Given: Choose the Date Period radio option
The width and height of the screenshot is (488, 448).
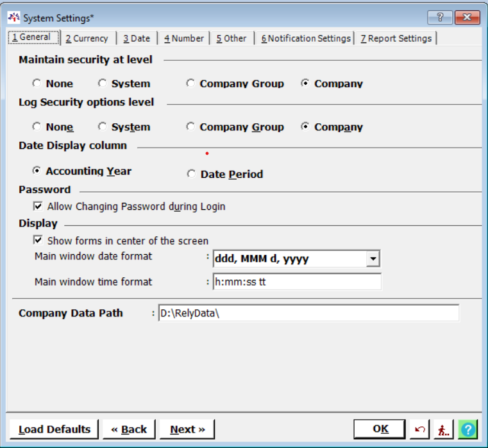Looking at the screenshot, I should point(191,174).
